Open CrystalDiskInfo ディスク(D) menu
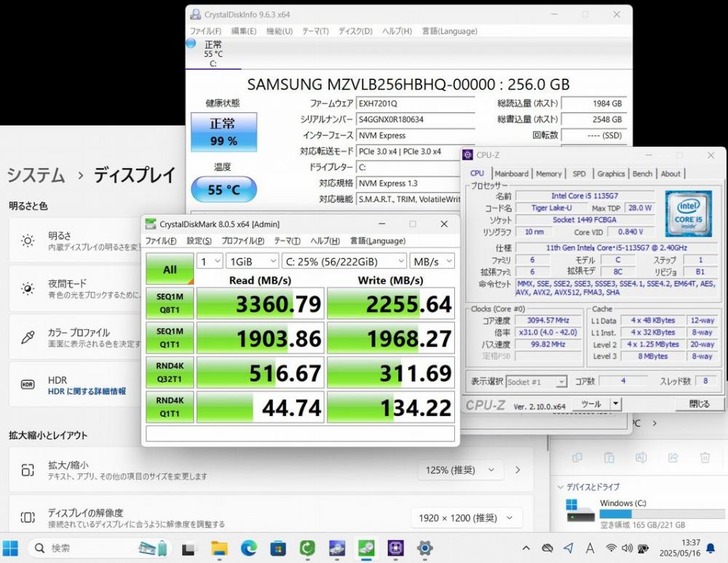Screen dimensions: 728x563 click(x=355, y=31)
